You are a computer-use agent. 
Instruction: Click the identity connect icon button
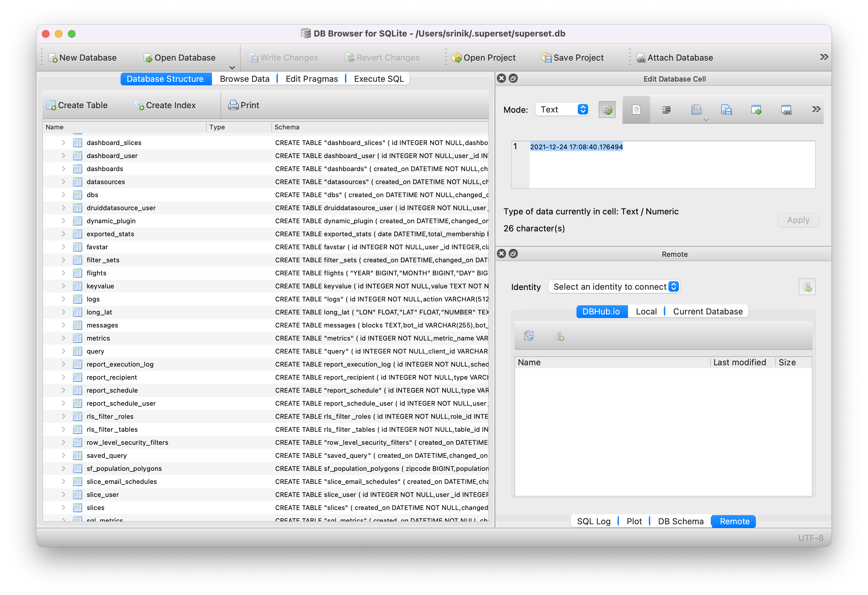point(807,287)
